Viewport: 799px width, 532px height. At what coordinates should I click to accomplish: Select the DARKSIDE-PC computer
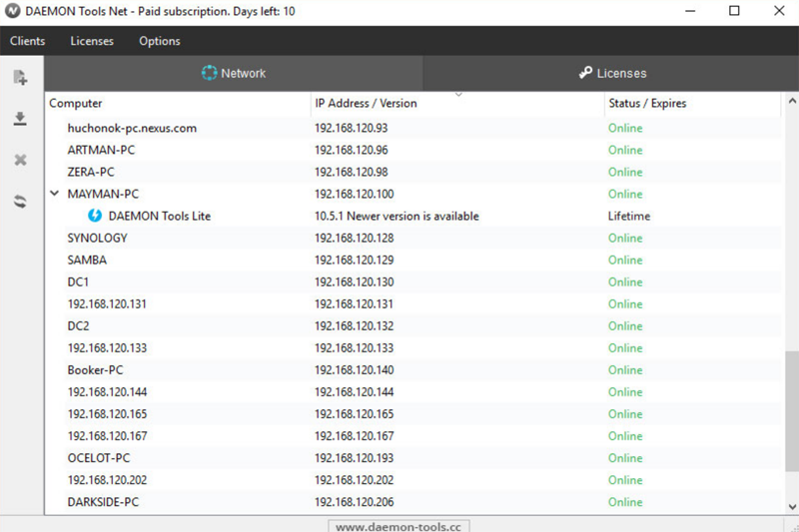coord(103,501)
